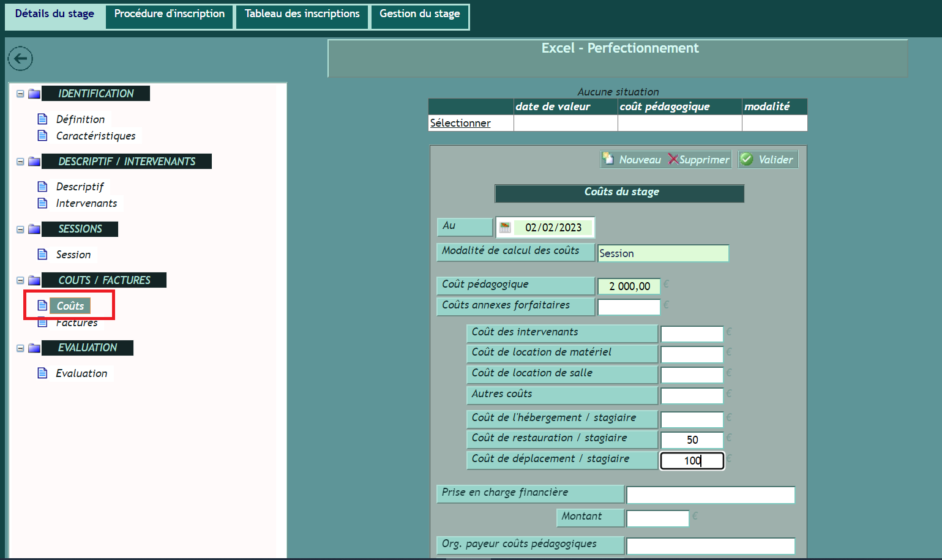Collapse the IDENTIFICATION tree section
Viewport: 942px width, 560px height.
[x=20, y=94]
